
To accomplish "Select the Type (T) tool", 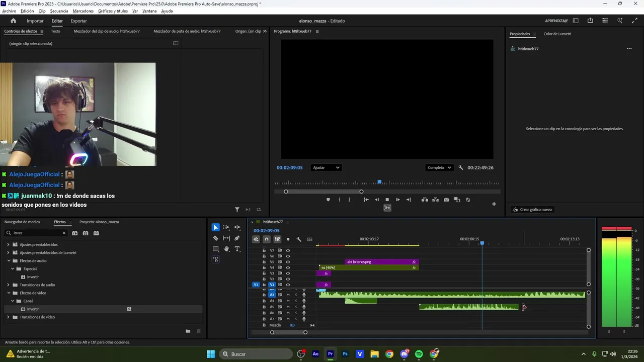I will pyautogui.click(x=237, y=249).
